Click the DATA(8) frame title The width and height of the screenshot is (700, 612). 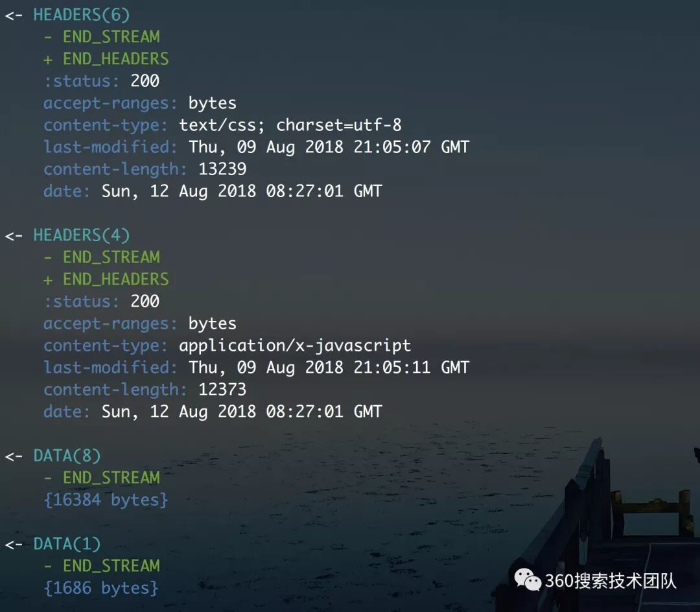coord(67,456)
